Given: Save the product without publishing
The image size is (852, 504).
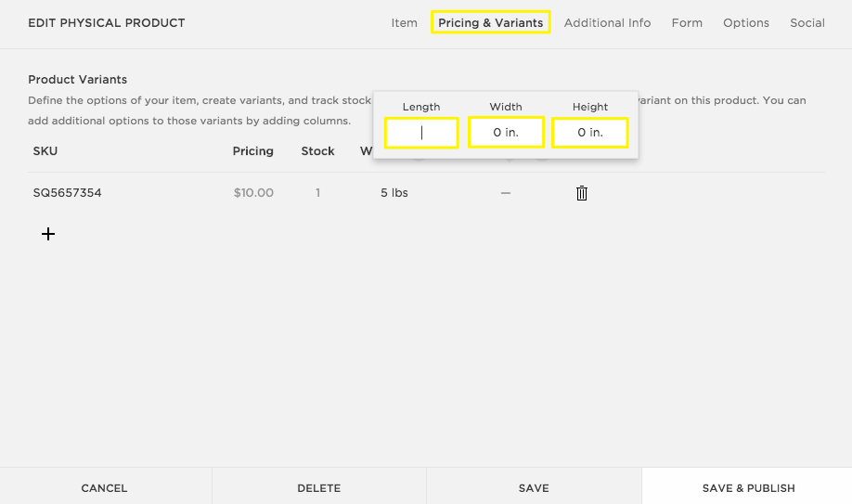Looking at the screenshot, I should click(534, 487).
